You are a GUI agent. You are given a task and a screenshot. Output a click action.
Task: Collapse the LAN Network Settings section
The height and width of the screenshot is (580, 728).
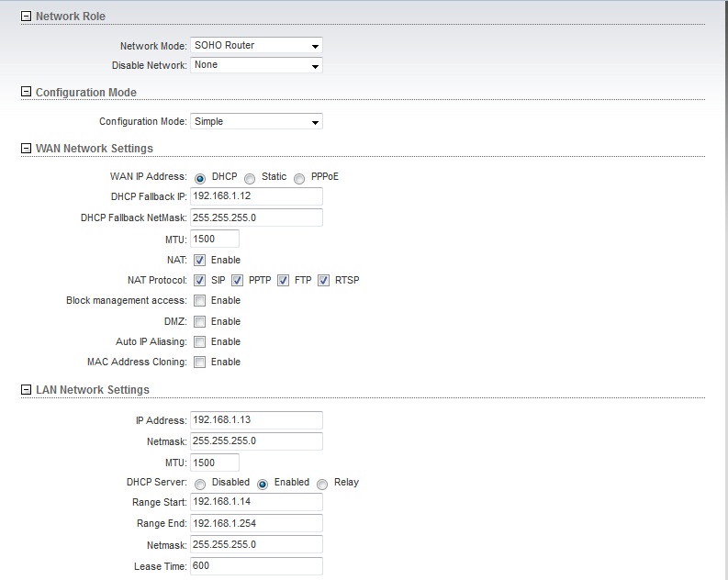click(x=26, y=390)
